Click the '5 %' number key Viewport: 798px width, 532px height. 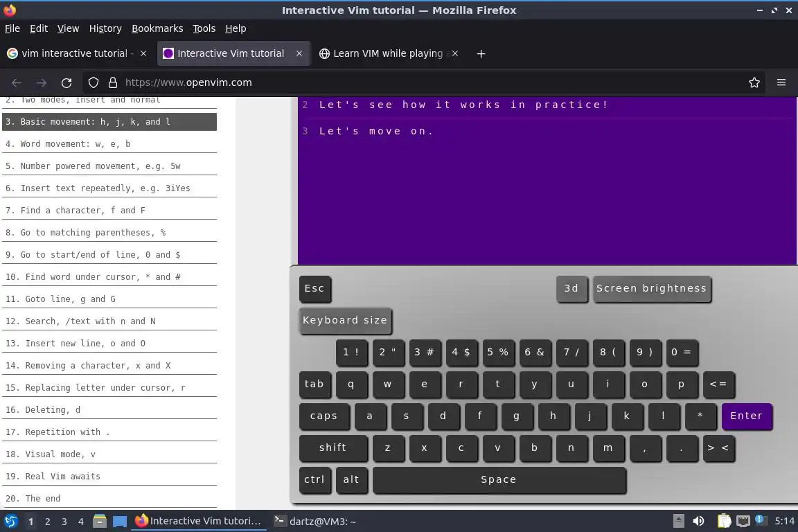pos(498,353)
